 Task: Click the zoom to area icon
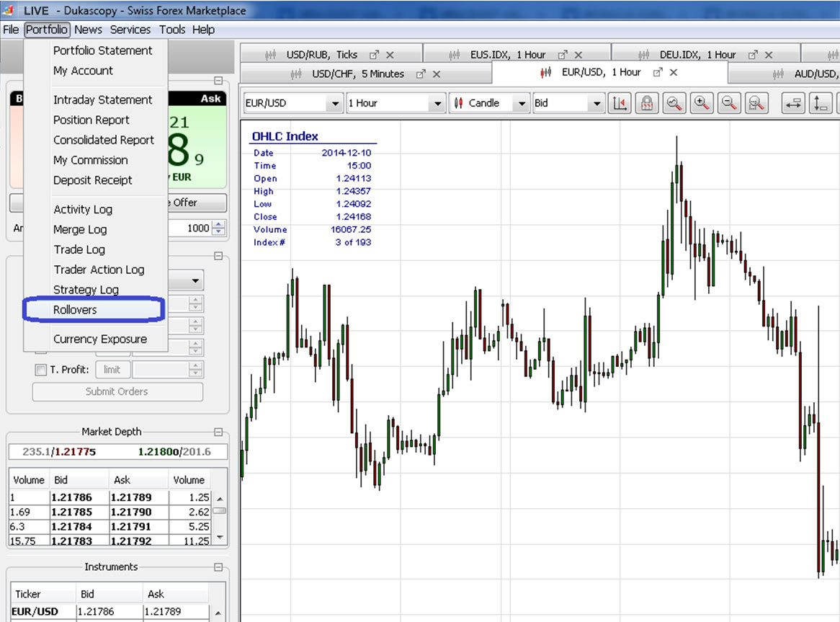point(756,103)
